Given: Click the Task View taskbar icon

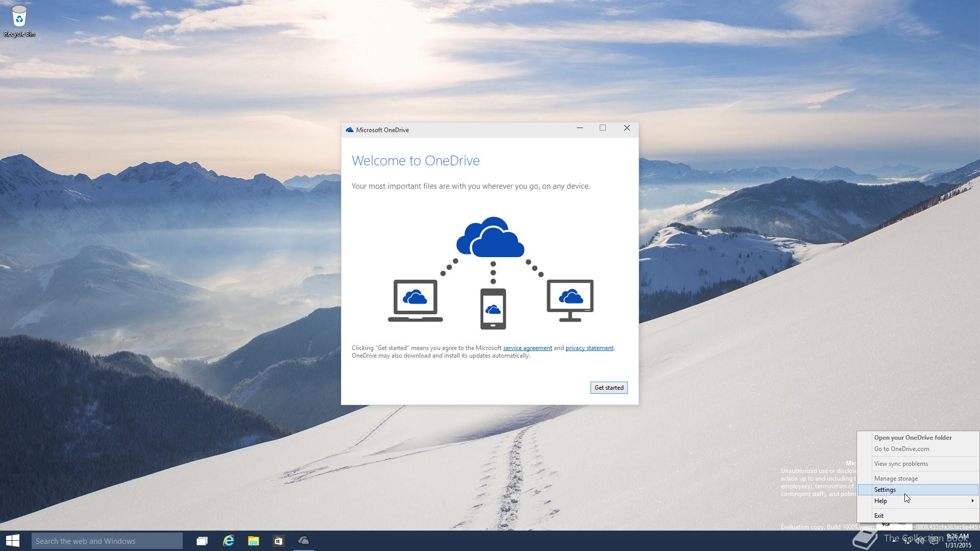Looking at the screenshot, I should [202, 541].
